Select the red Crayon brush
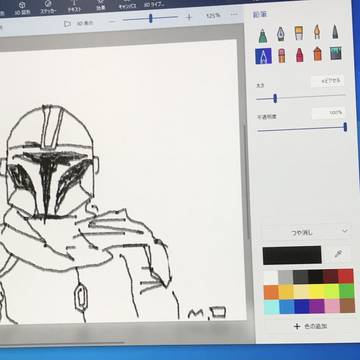The image size is (360, 360). click(299, 55)
